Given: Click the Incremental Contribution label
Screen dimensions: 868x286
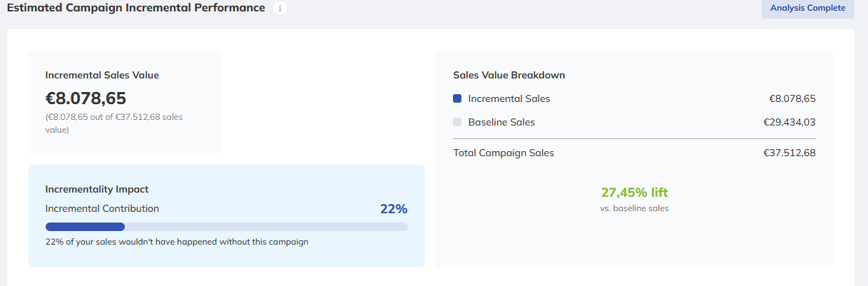Looking at the screenshot, I should pyautogui.click(x=102, y=209).
